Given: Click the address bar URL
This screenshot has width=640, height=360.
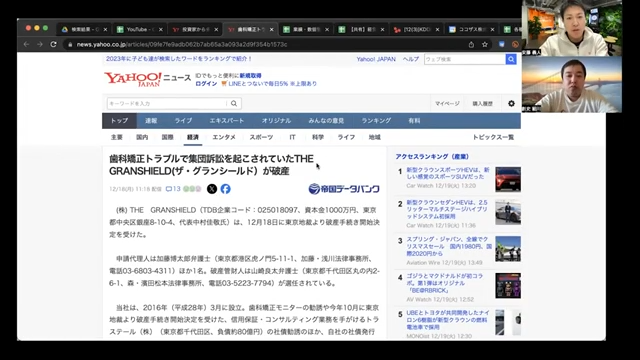Looking at the screenshot, I should click(x=182, y=44).
